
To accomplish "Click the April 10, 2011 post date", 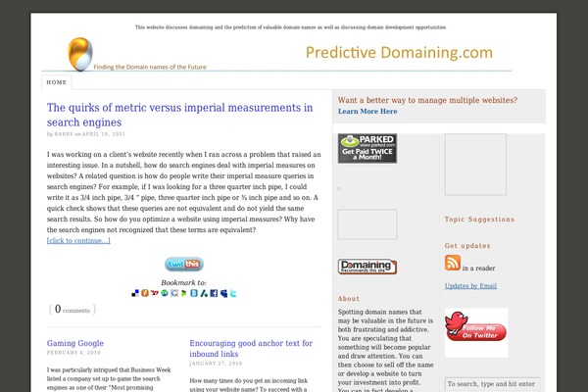I will coord(104,134).
